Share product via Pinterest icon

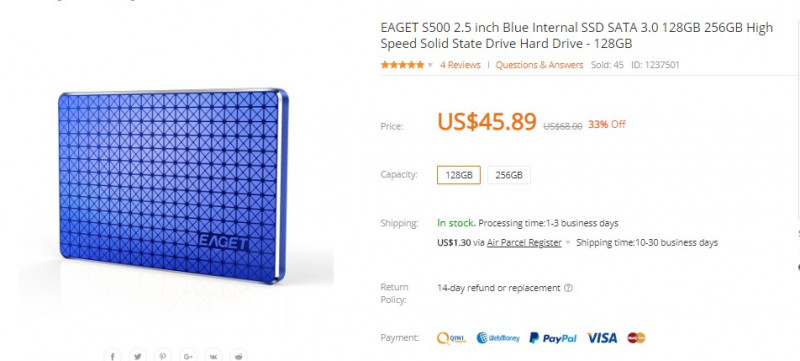click(163, 356)
